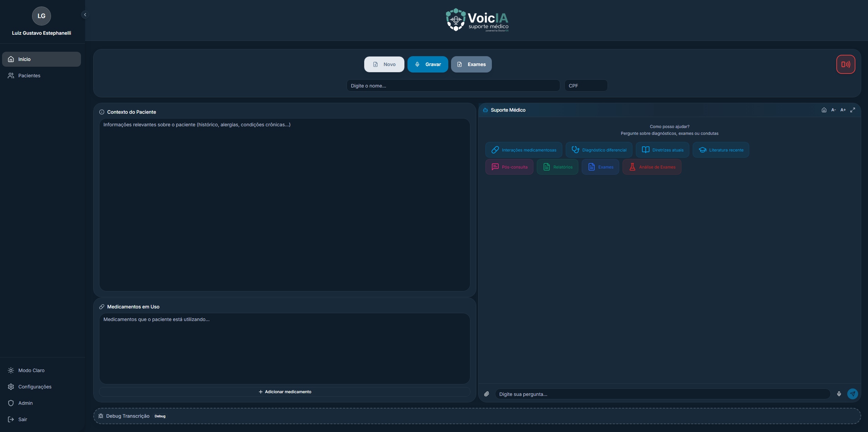868x432 pixels.
Task: Select the Análise de Exames chip
Action: (x=652, y=167)
